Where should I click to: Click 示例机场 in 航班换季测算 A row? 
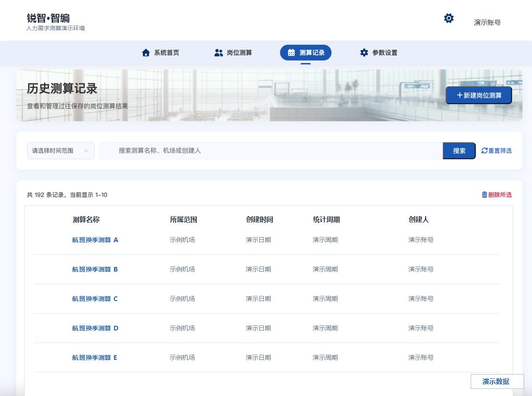pyautogui.click(x=182, y=240)
